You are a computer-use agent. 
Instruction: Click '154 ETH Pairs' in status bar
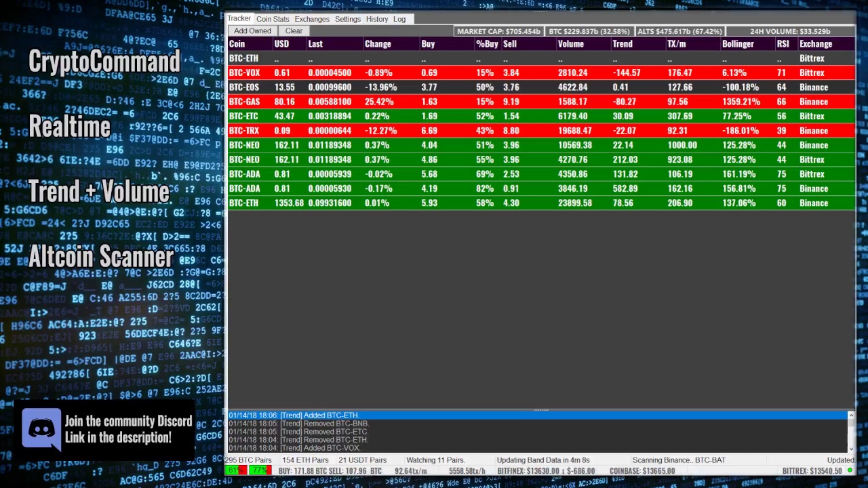click(x=305, y=460)
